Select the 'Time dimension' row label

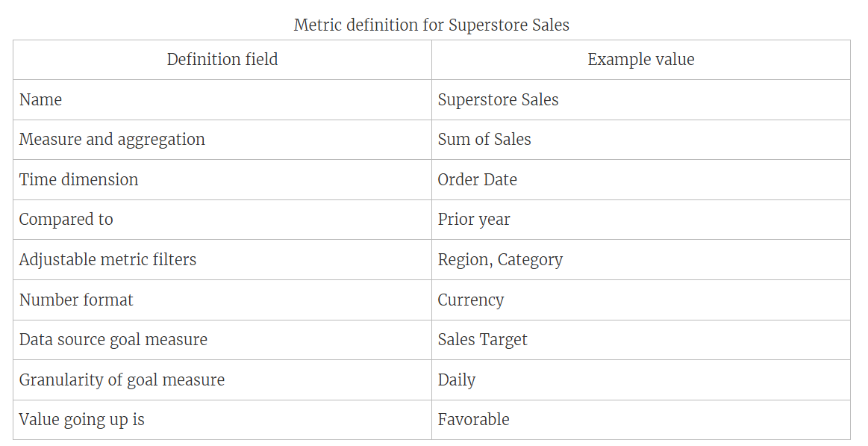tap(78, 180)
